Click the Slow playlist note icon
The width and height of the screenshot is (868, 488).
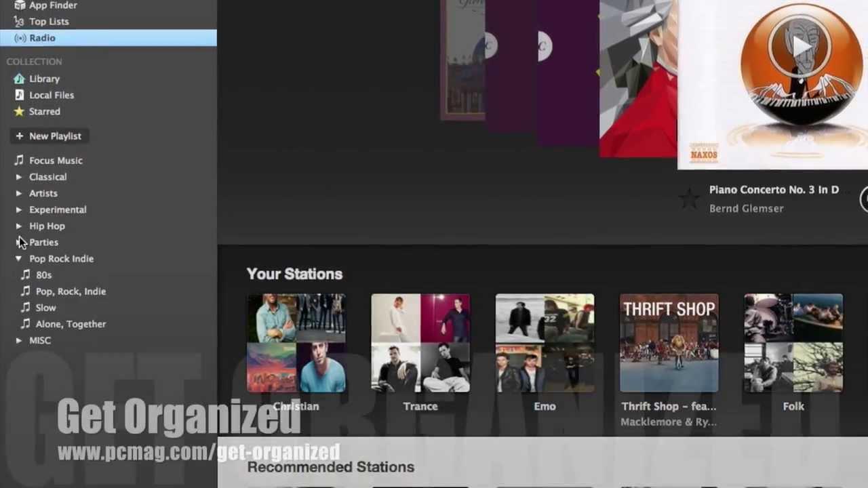pyautogui.click(x=26, y=307)
